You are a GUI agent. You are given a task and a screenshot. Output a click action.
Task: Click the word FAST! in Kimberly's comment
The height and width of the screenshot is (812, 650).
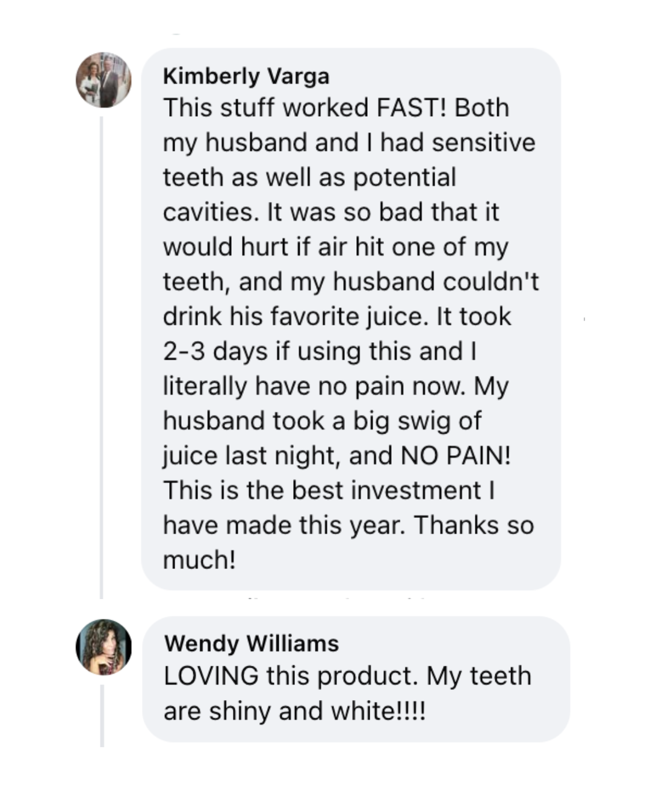[x=412, y=108]
